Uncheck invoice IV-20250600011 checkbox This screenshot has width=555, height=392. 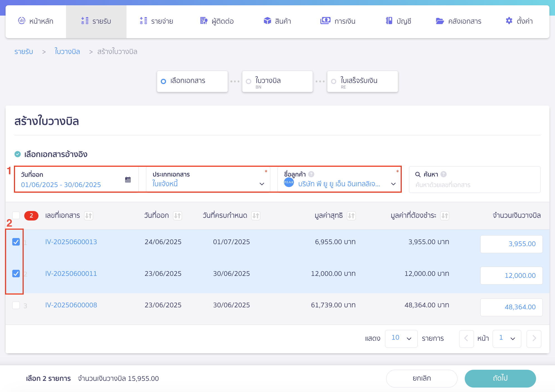(x=16, y=274)
